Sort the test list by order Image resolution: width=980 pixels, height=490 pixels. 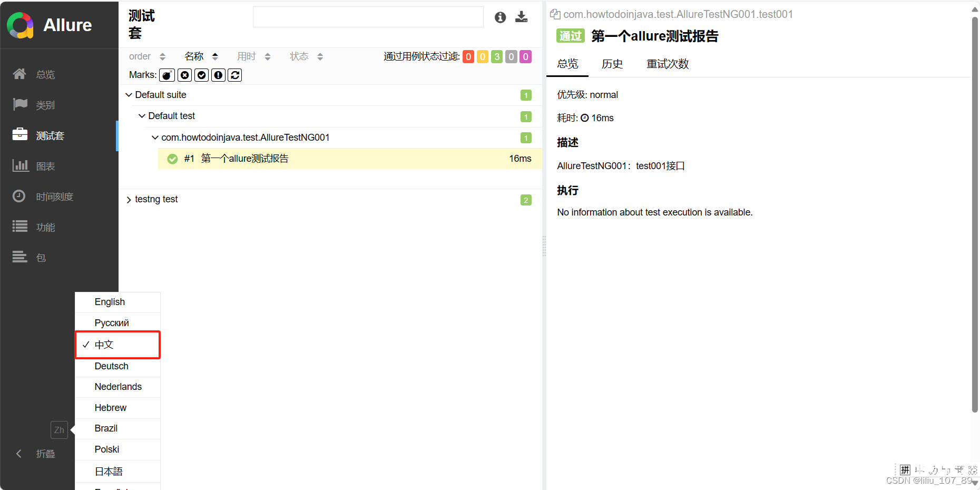pos(147,56)
